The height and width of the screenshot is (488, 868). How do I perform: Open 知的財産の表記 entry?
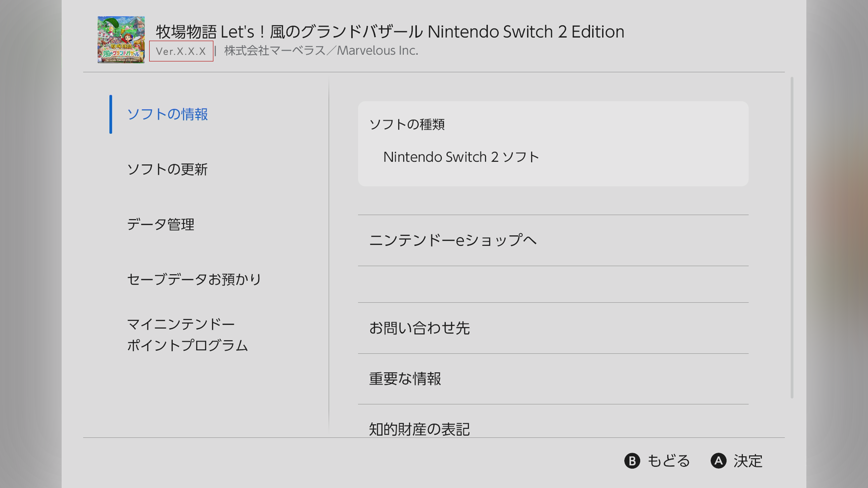pos(419,429)
